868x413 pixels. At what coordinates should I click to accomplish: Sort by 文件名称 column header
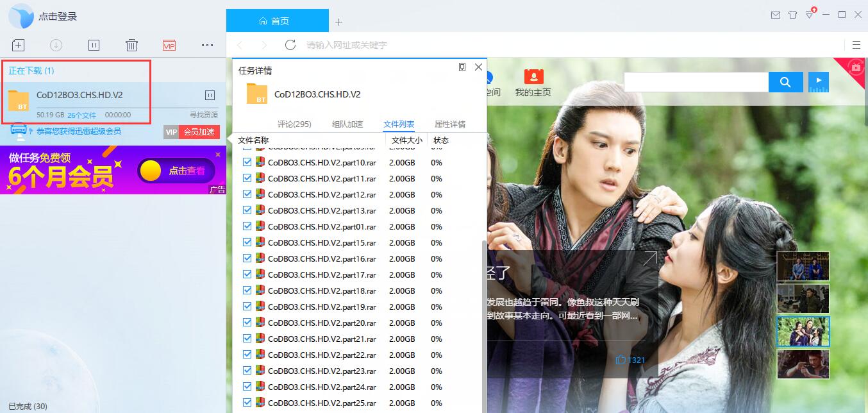coord(253,140)
